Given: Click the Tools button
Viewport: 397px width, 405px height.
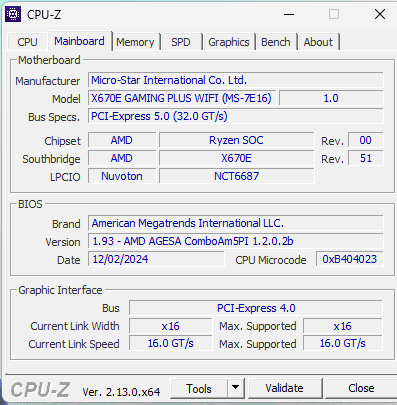Looking at the screenshot, I should coord(199,388).
